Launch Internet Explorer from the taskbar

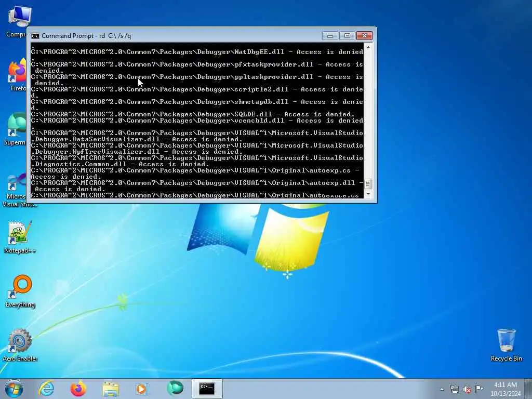click(46, 389)
